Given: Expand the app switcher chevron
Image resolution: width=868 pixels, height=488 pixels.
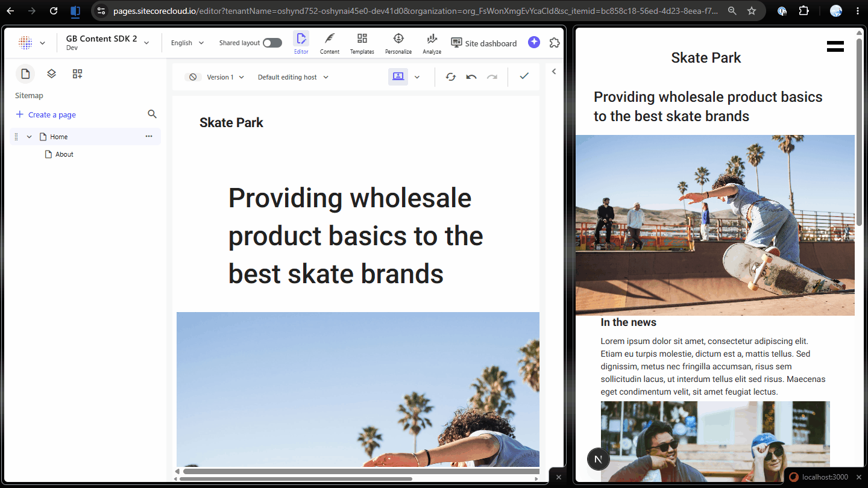Looking at the screenshot, I should pos(42,43).
